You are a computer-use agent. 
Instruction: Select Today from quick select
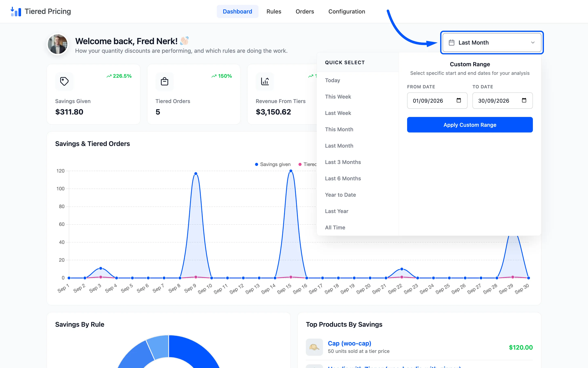point(358,80)
